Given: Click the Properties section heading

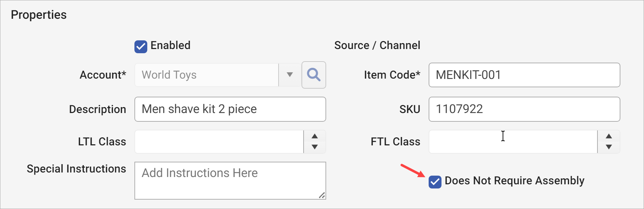Looking at the screenshot, I should point(38,15).
